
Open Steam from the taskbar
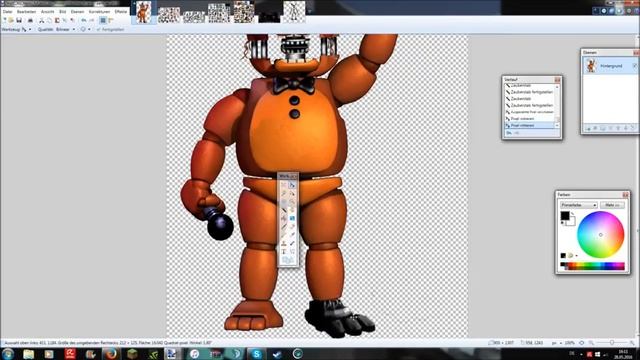[x=277, y=354]
